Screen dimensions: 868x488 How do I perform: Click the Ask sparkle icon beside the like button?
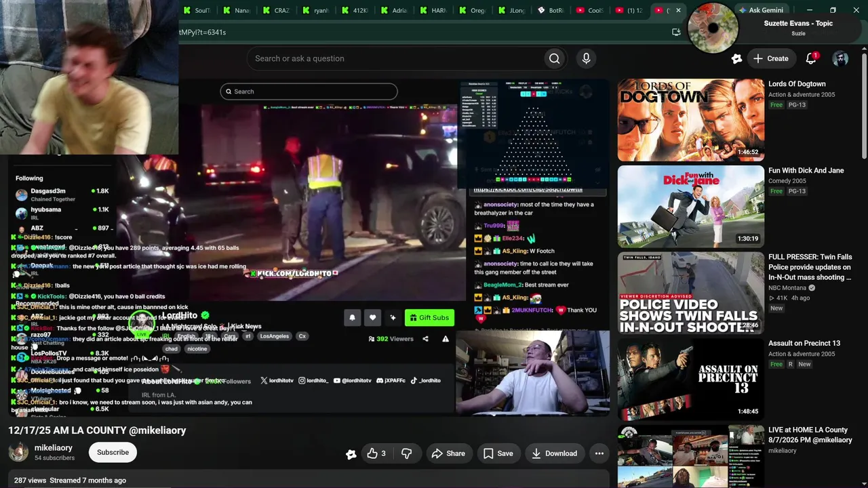(x=351, y=454)
